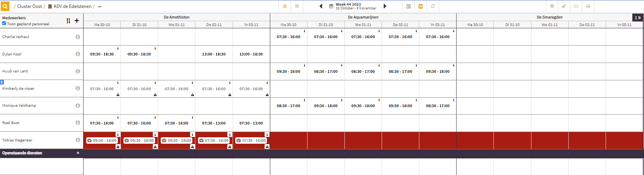The width and height of the screenshot is (644, 175).
Task: Click the blue S badge by Kimberly
Action: coord(2,82)
